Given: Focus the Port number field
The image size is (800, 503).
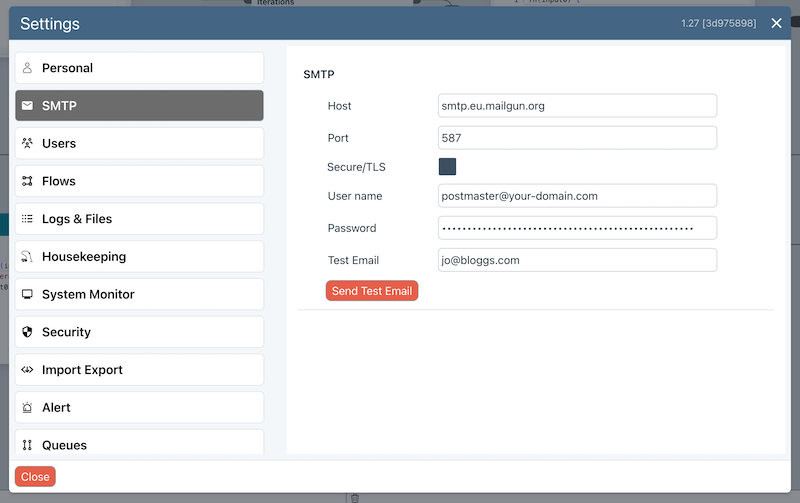Looking at the screenshot, I should click(577, 138).
